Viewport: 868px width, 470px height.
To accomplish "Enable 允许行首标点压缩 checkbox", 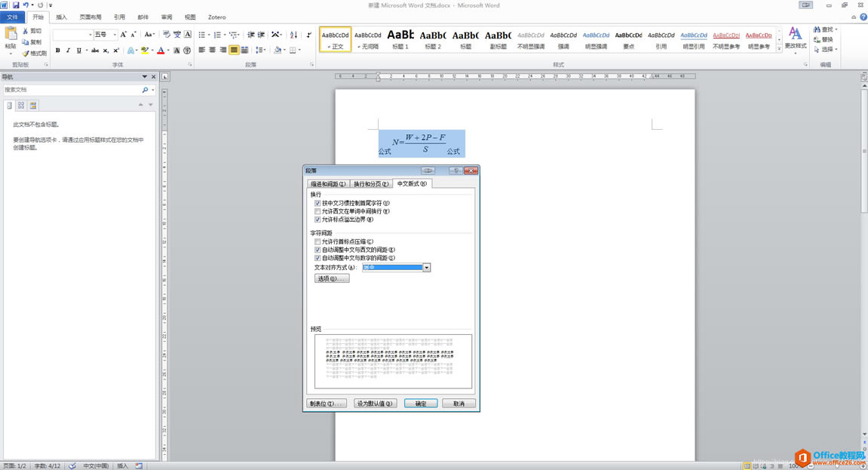I will point(318,242).
